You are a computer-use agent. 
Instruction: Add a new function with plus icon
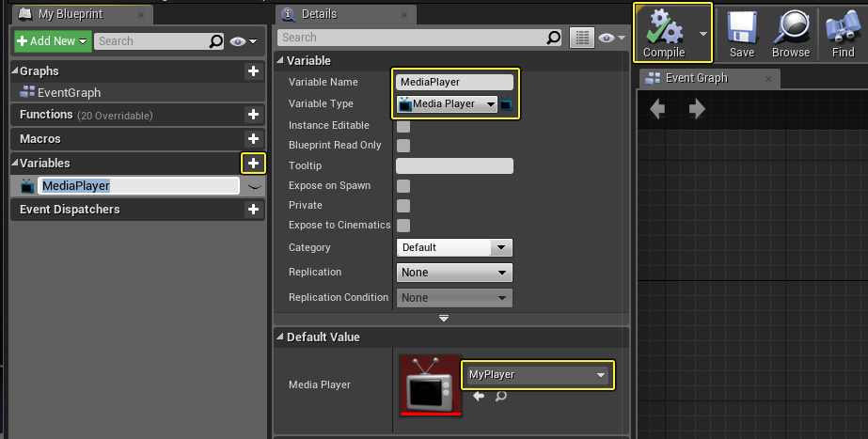click(x=252, y=115)
